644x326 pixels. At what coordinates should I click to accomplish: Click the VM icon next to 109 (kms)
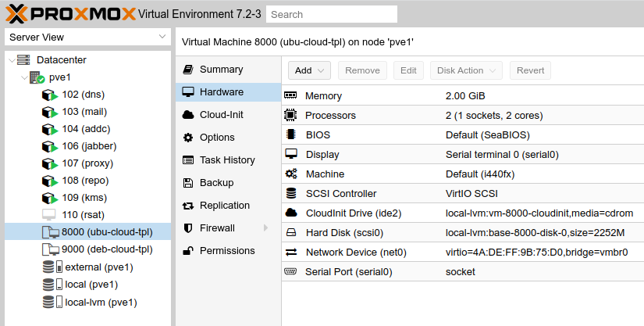tap(50, 198)
